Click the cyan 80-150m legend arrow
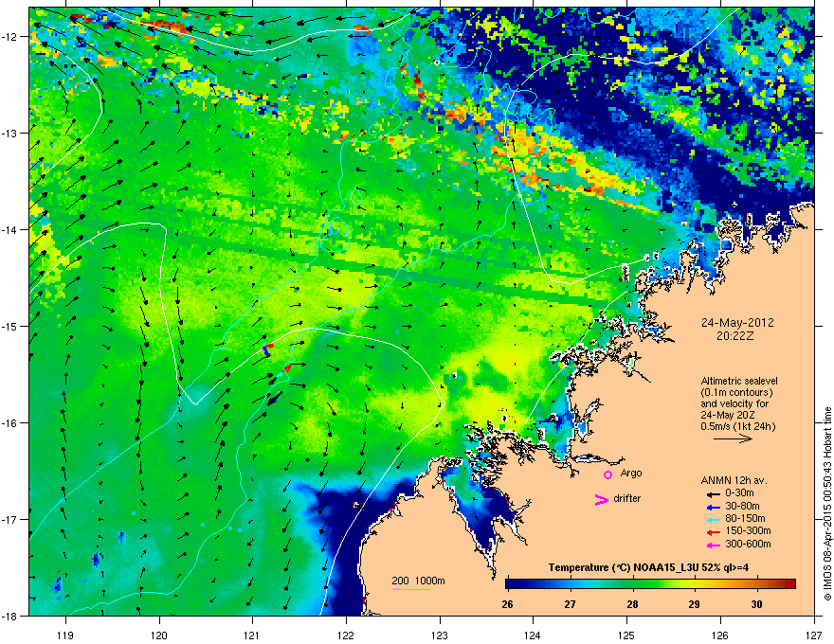 point(712,519)
